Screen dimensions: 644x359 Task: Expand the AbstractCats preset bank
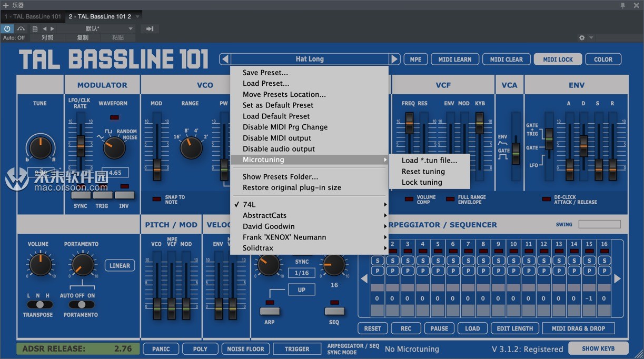click(x=309, y=215)
